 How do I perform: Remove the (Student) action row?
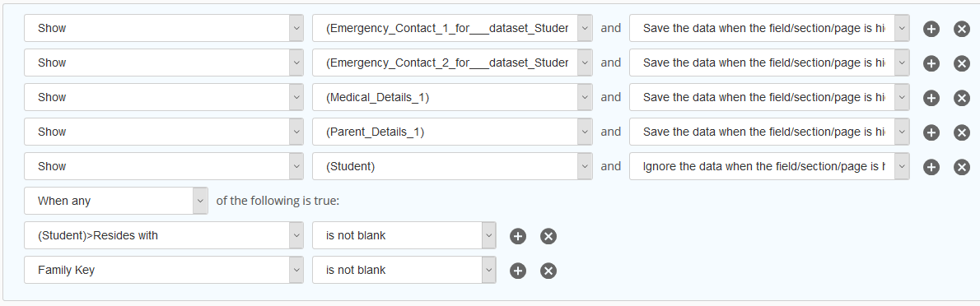click(961, 167)
